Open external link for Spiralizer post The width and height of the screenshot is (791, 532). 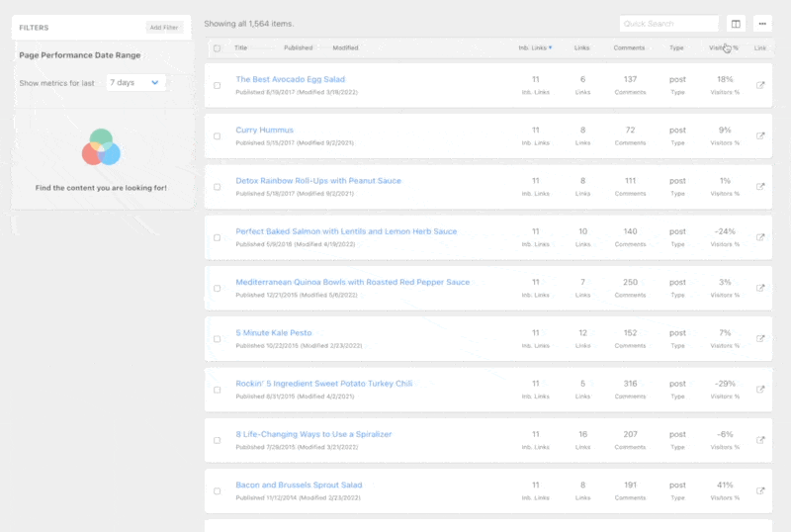[x=760, y=440]
